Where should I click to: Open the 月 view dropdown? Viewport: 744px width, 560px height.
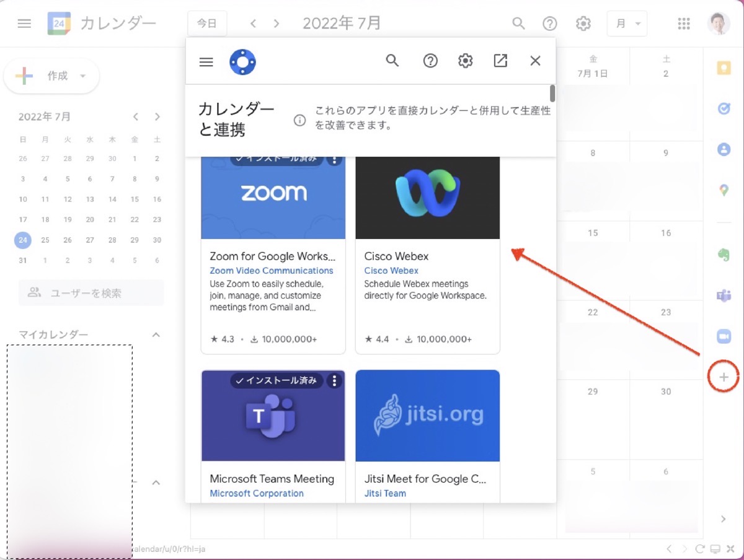pyautogui.click(x=627, y=24)
